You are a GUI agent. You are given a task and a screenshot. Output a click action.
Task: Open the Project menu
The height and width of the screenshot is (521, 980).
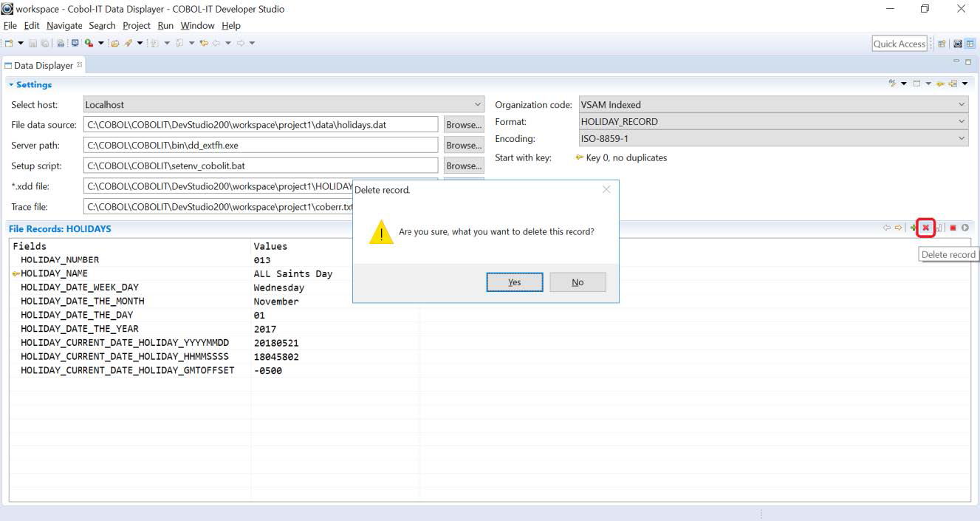click(x=137, y=25)
